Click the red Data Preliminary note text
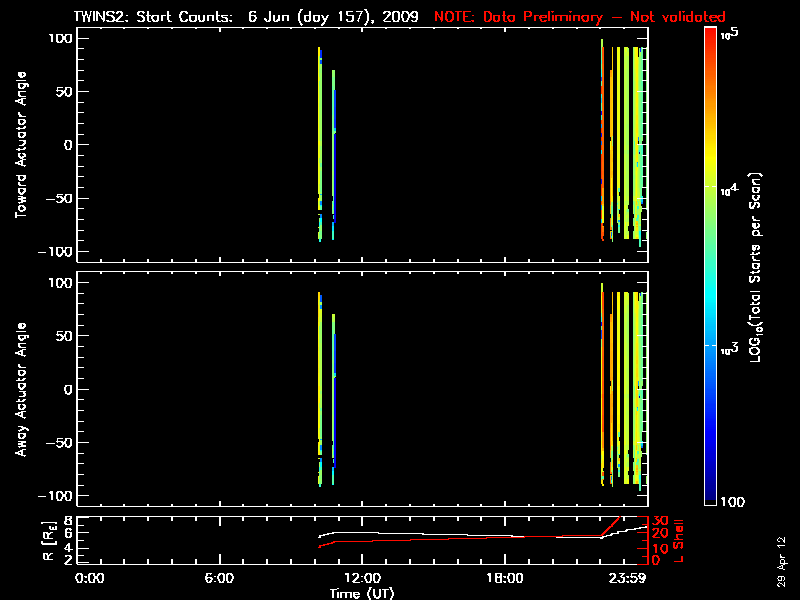Image resolution: width=800 pixels, height=600 pixels. pyautogui.click(x=580, y=17)
